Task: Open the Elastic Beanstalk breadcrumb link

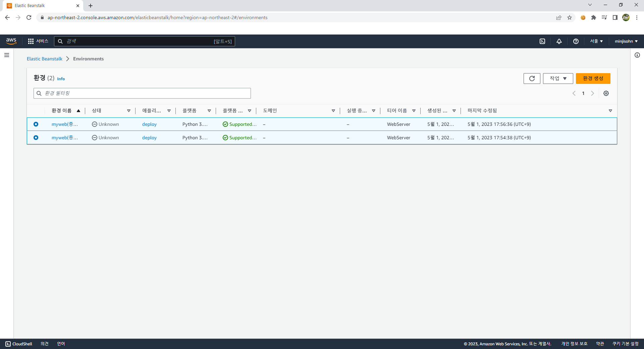Action: pos(45,59)
